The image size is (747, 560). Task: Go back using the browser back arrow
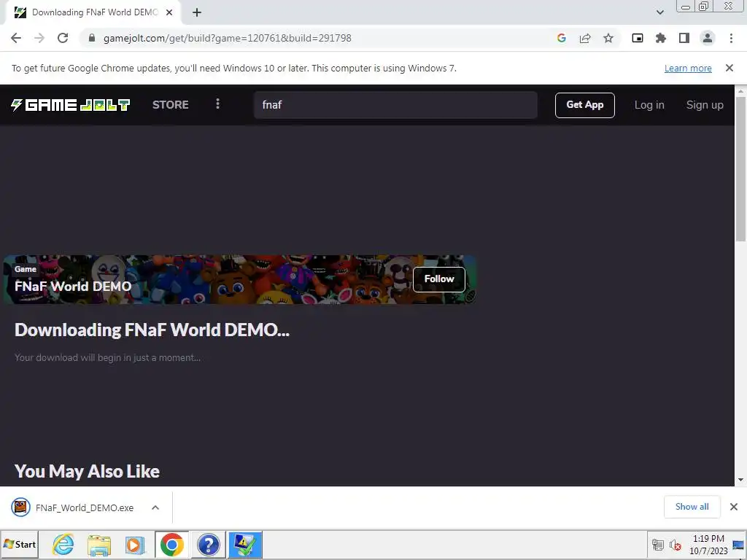pos(16,38)
